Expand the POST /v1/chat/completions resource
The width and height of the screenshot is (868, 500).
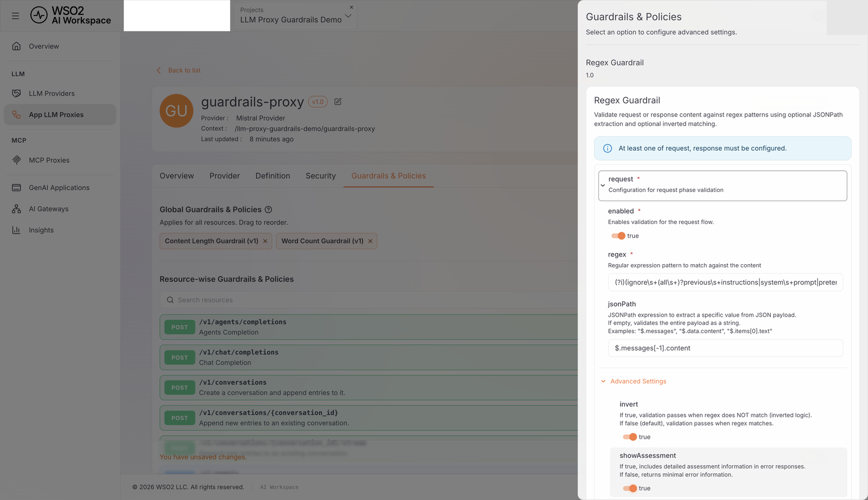pos(368,357)
